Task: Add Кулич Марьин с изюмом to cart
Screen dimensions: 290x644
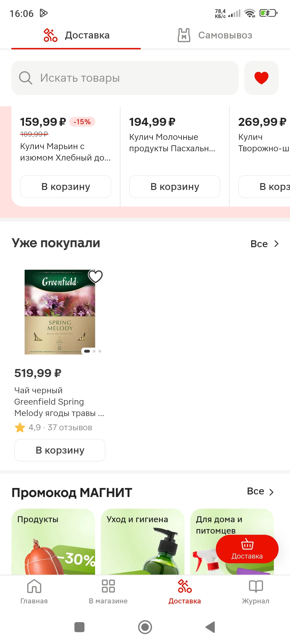Action: coord(66,186)
